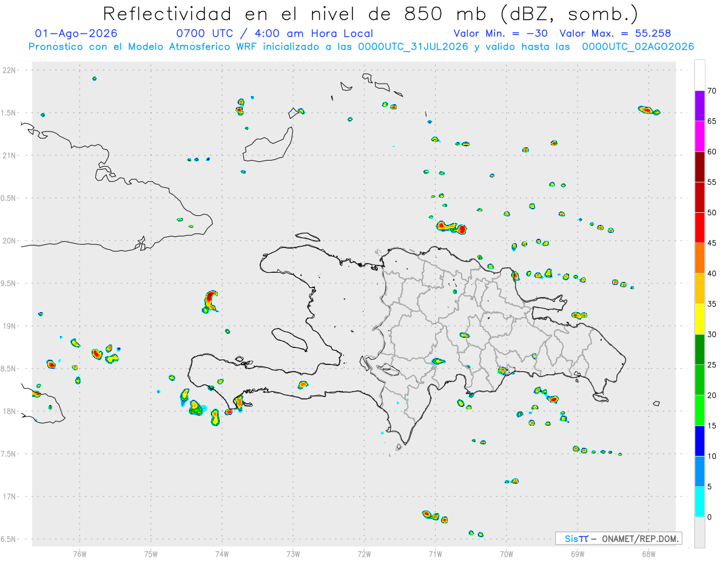Click the longitude label '69W'
Viewport: 728px width, 562px height.
point(578,554)
